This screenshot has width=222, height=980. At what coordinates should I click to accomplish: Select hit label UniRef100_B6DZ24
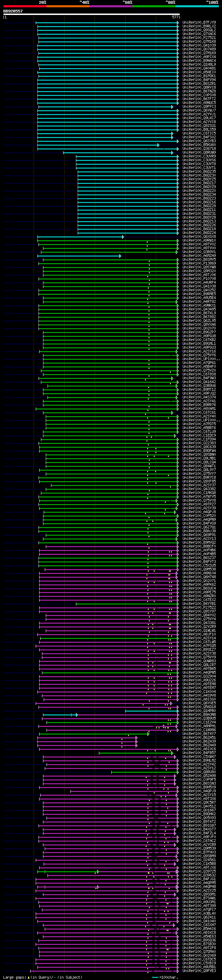pos(199,233)
